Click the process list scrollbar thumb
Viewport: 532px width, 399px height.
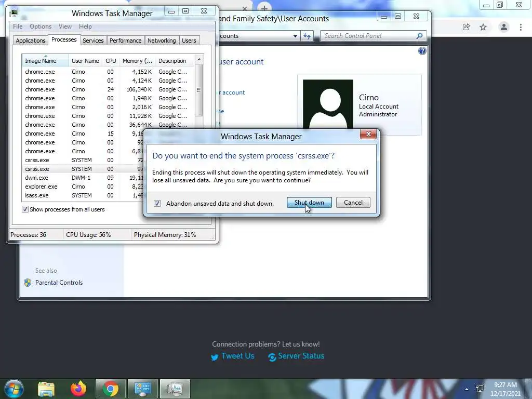(x=199, y=90)
